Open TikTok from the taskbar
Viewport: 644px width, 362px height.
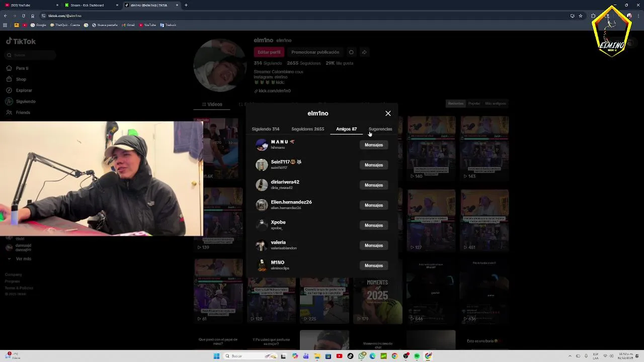pos(350,356)
